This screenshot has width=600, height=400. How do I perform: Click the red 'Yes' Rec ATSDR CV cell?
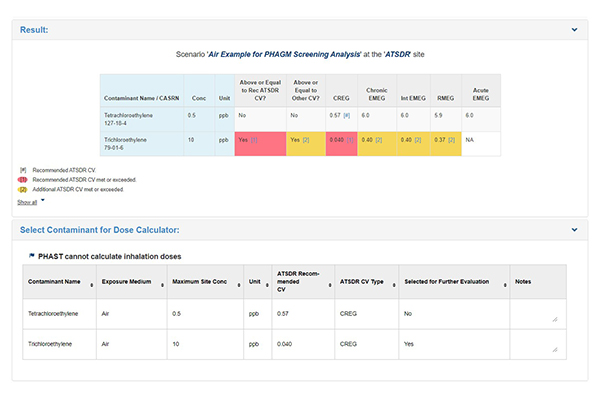(x=257, y=141)
